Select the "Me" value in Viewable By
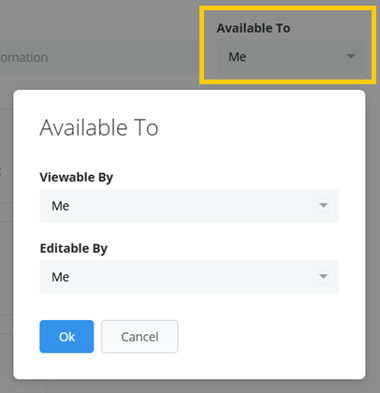Viewport: 380px width, 393px height. tap(60, 206)
